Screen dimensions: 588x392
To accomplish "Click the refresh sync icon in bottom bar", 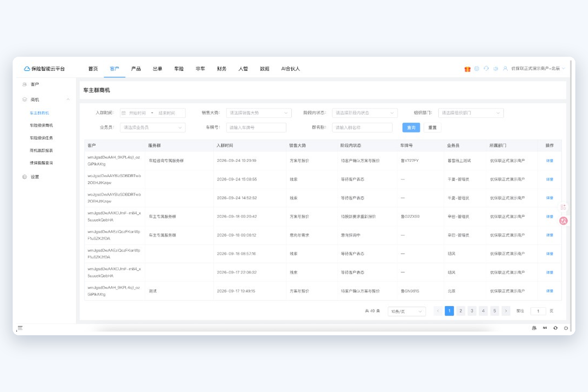I will (555, 328).
